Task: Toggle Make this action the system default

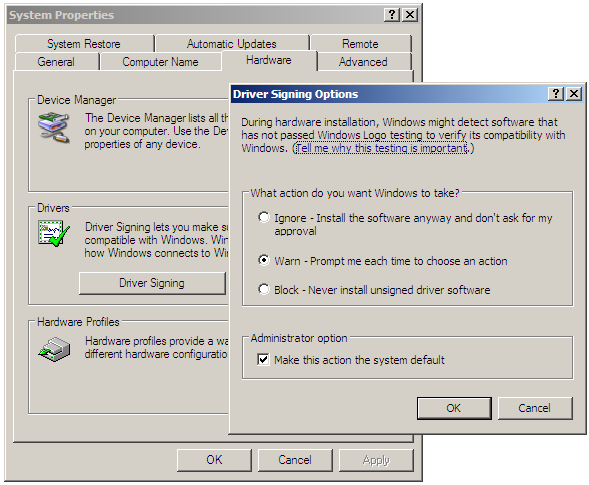Action: (263, 360)
